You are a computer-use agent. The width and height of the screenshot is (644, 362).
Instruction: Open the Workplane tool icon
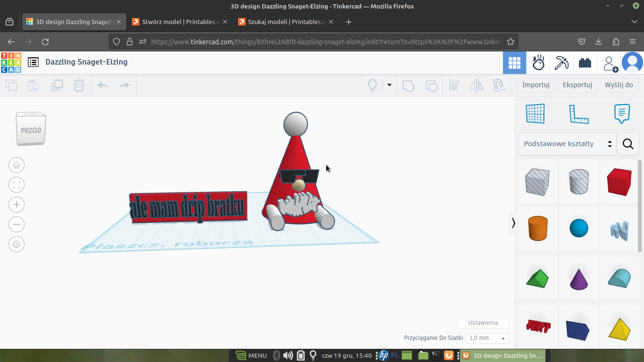535,114
